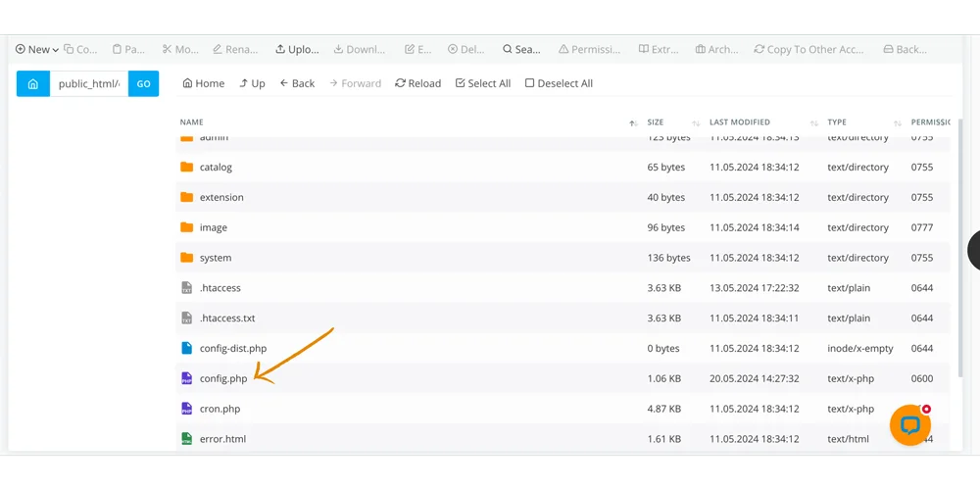Select the cron.php file name
The image size is (980, 490).
(220, 409)
